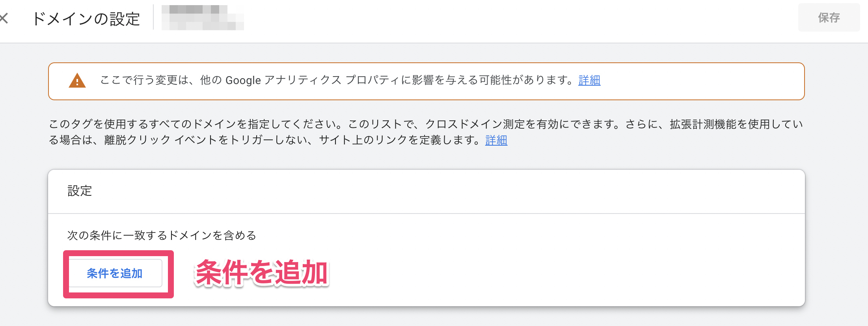Click the orange warning triangle icon

pyautogui.click(x=77, y=81)
